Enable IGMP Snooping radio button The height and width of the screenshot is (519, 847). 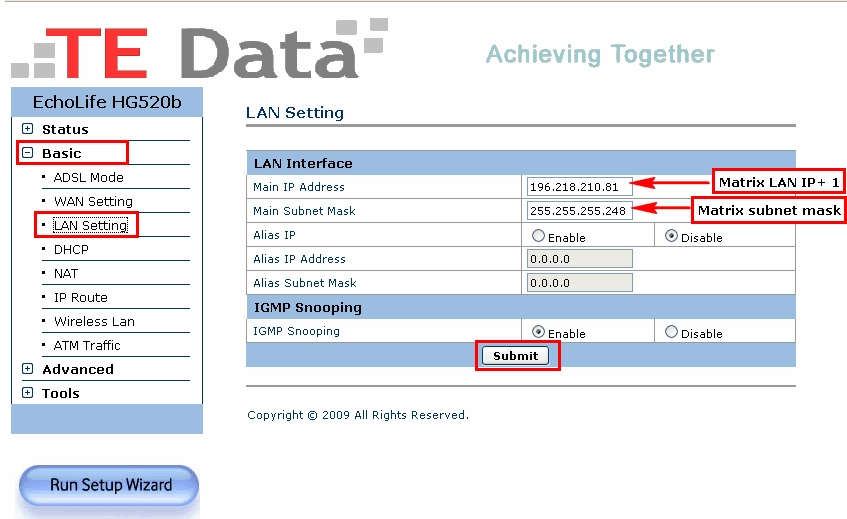tap(539, 332)
